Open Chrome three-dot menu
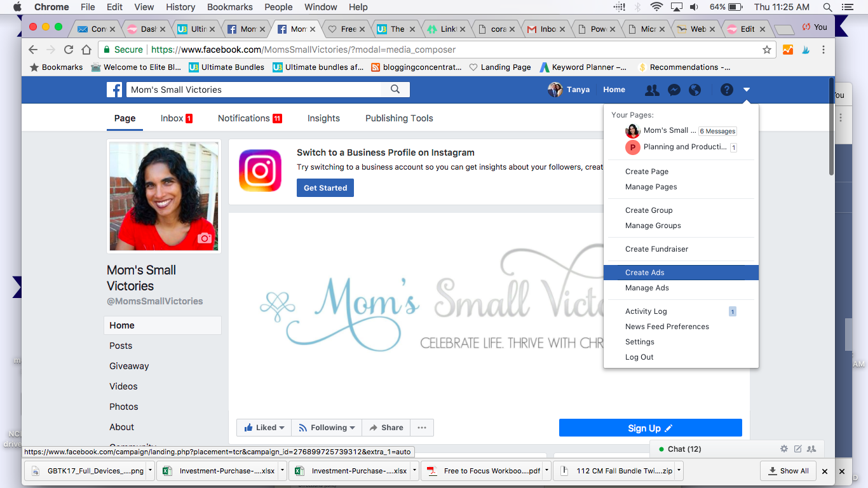Viewport: 868px width, 488px height. pos(824,50)
